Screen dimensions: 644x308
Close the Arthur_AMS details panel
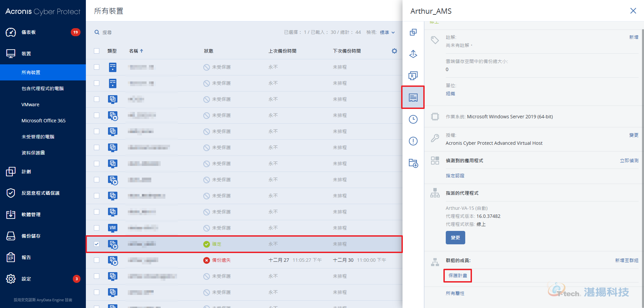pos(633,11)
